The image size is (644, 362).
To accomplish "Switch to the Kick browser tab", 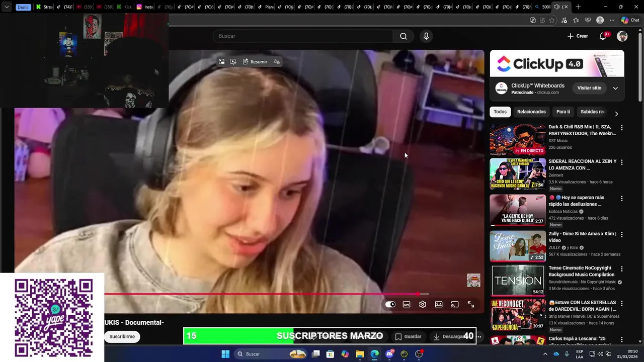I will pyautogui.click(x=124, y=7).
